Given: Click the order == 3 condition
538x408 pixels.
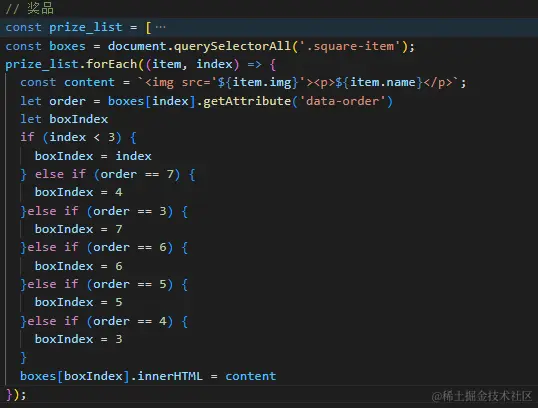Looking at the screenshot, I should [x=130, y=211].
